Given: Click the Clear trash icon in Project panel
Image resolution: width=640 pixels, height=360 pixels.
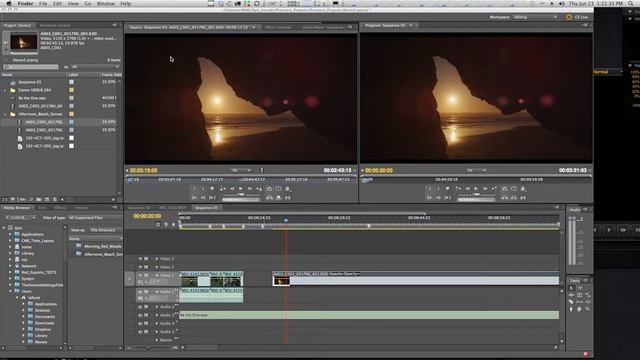Looking at the screenshot, I should coord(55,200).
